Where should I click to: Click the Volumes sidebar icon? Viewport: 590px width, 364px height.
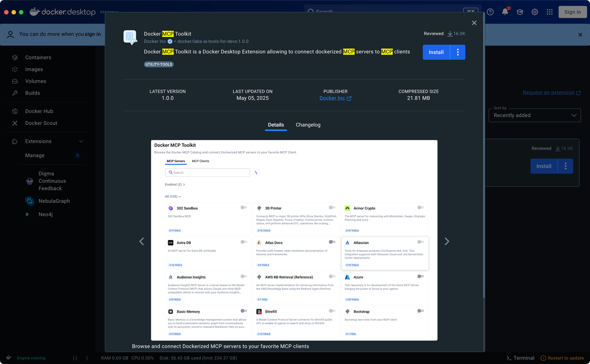(15, 81)
